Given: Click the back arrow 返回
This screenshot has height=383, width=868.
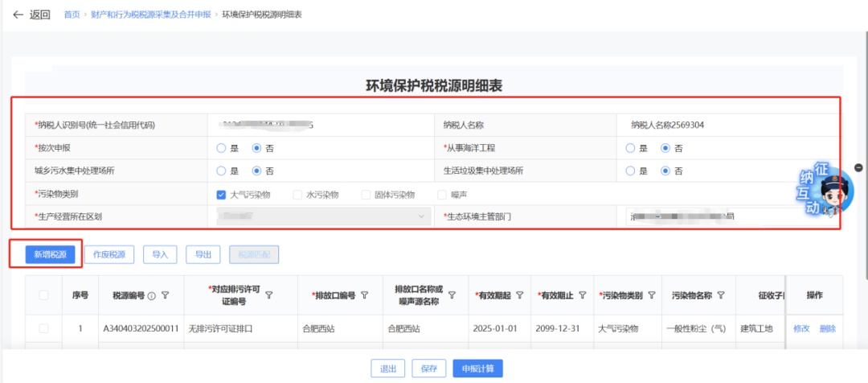Looking at the screenshot, I should pyautogui.click(x=31, y=14).
